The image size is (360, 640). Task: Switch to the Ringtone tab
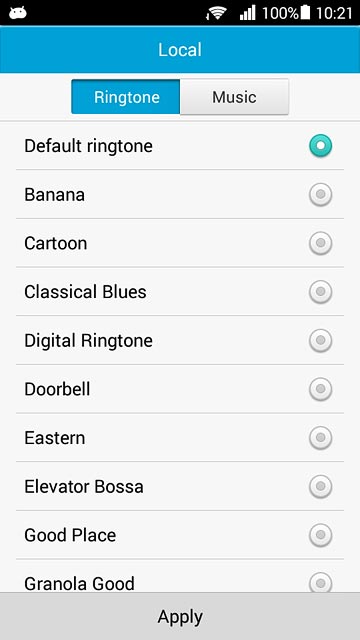pos(126,97)
